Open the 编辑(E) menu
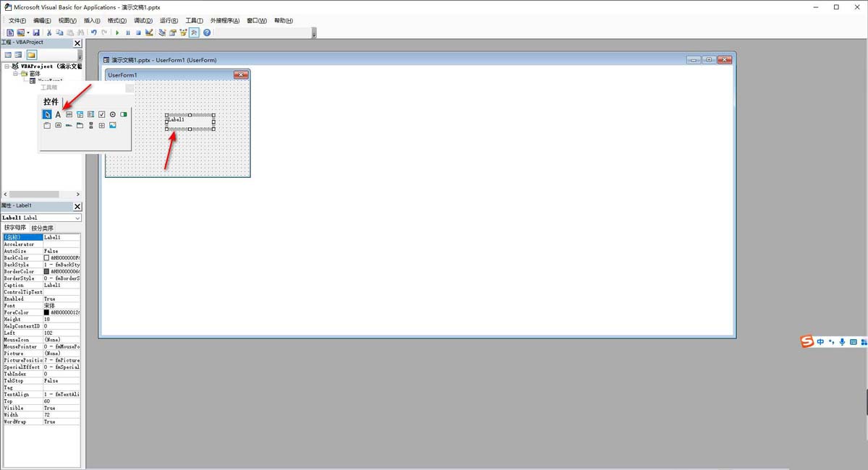The image size is (868, 470). click(x=42, y=20)
